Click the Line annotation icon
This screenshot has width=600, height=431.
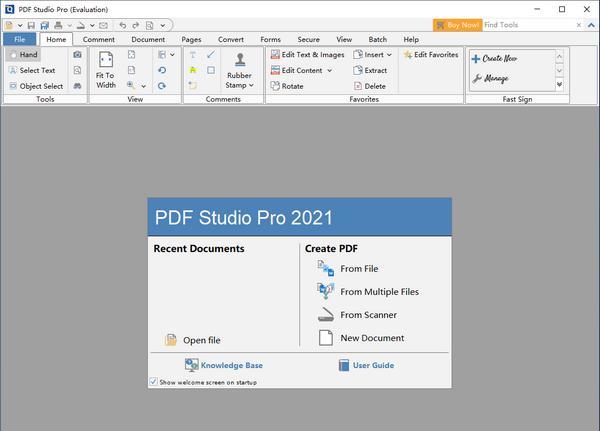click(x=211, y=55)
